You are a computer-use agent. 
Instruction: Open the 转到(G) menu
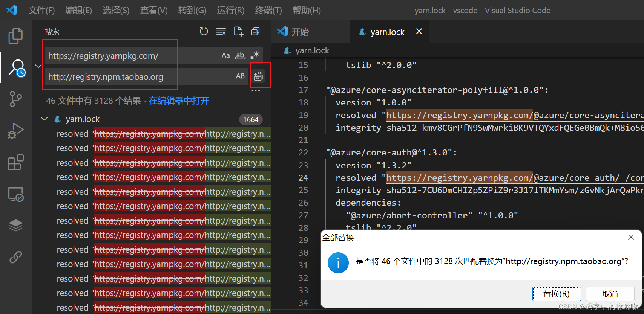[x=192, y=10]
